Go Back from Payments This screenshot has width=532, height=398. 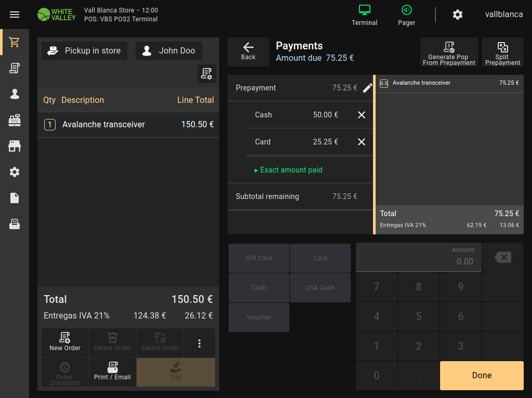pyautogui.click(x=248, y=51)
